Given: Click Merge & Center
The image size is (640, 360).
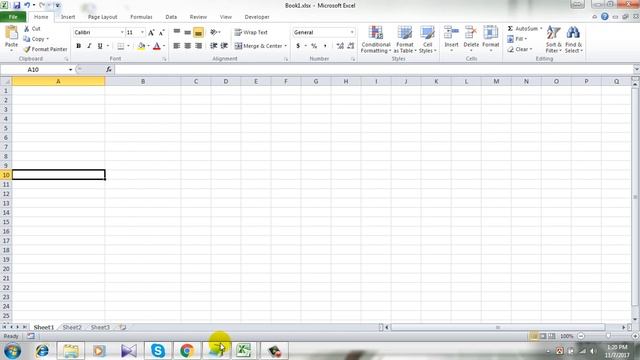Looking at the screenshot, I should pos(259,46).
